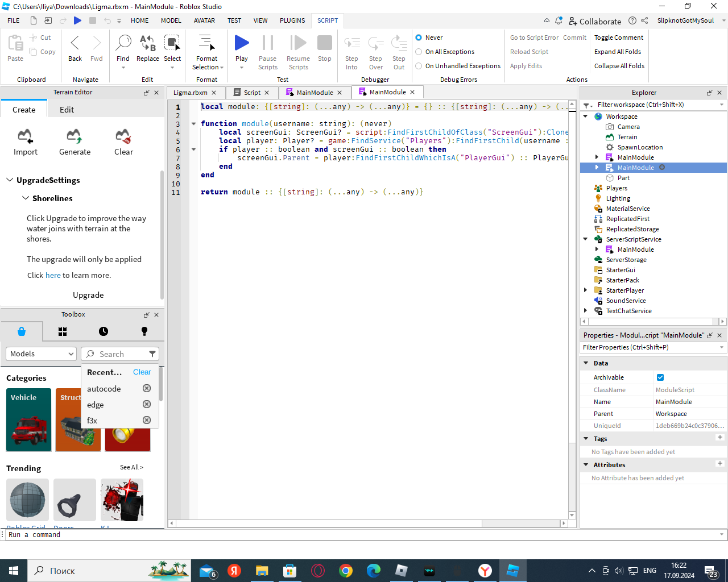Open the Toolbox Creations lightbulb tab

click(x=144, y=331)
